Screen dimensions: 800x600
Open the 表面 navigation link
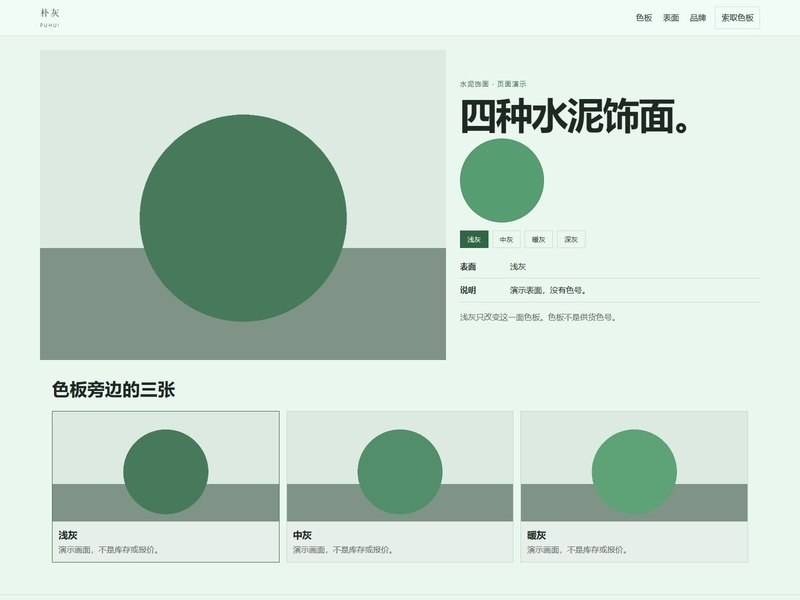[670, 18]
